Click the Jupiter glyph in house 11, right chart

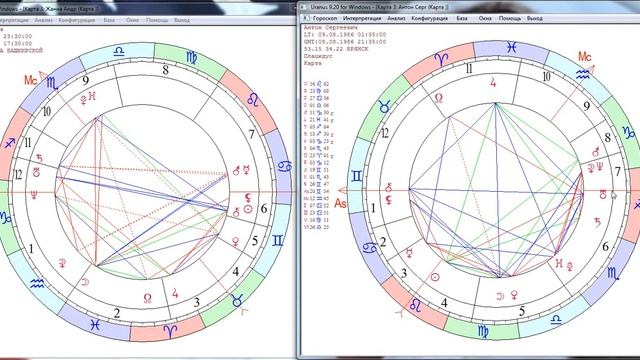493,83
